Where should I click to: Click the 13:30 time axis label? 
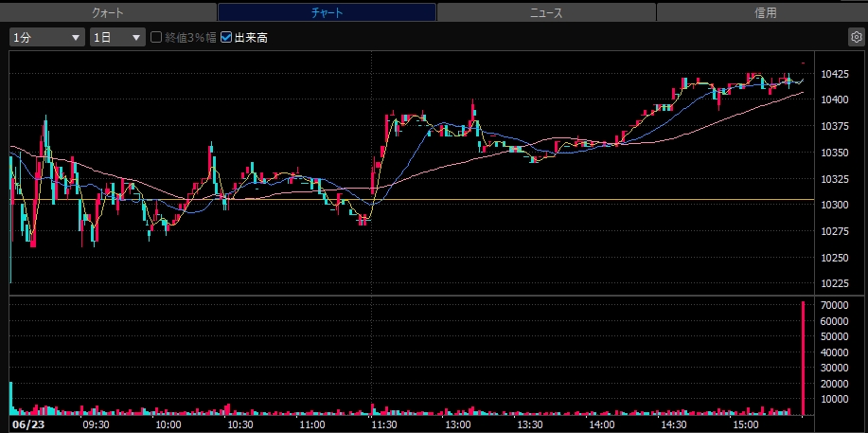tap(529, 424)
